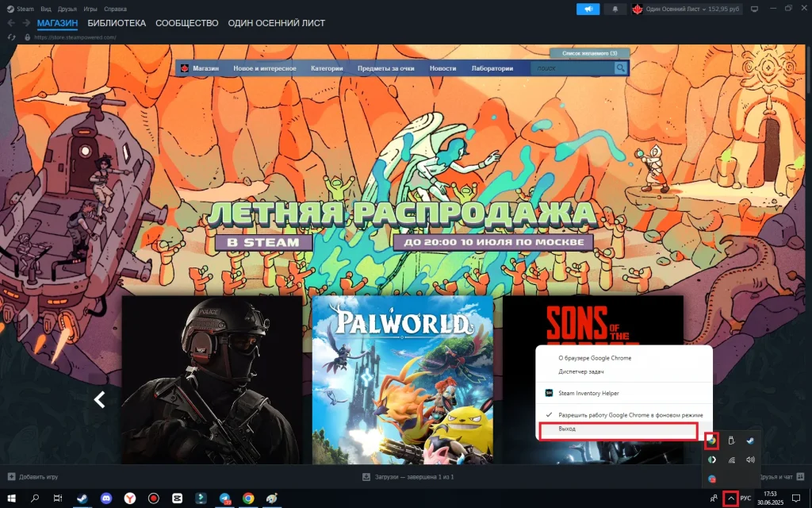
Task: Open Google Chrome from the taskbar
Action: pos(248,498)
